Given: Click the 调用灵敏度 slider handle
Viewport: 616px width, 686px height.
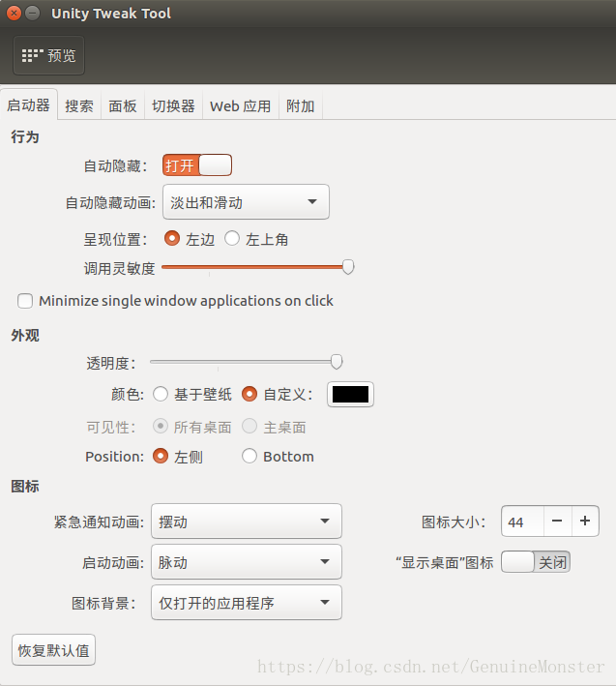Looking at the screenshot, I should tap(348, 266).
